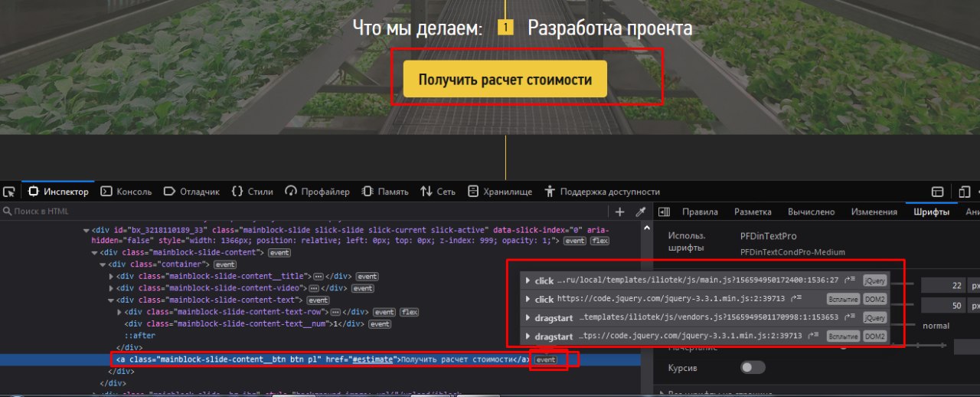
Task: Follow the #estimate href link
Action: [x=372, y=359]
